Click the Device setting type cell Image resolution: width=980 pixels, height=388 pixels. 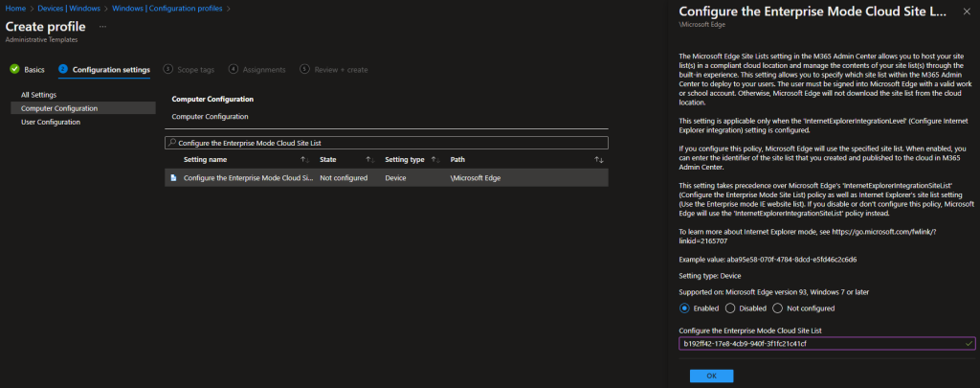pos(395,178)
